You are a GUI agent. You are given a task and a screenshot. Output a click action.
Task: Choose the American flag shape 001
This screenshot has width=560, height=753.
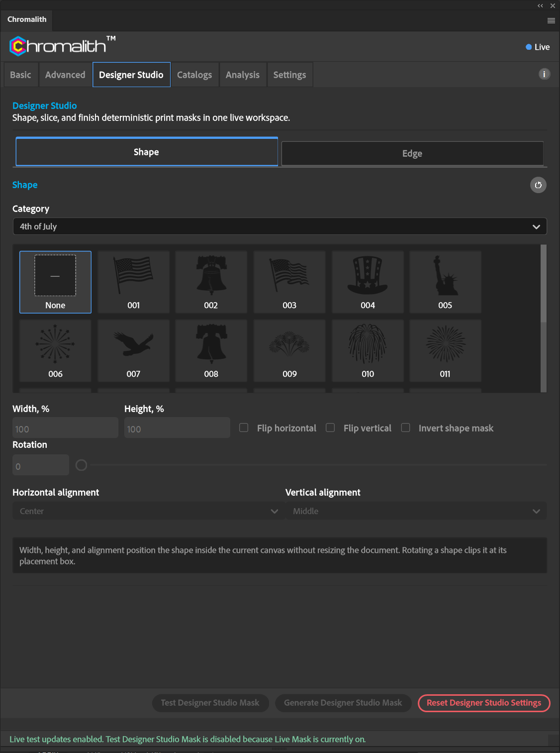133,282
